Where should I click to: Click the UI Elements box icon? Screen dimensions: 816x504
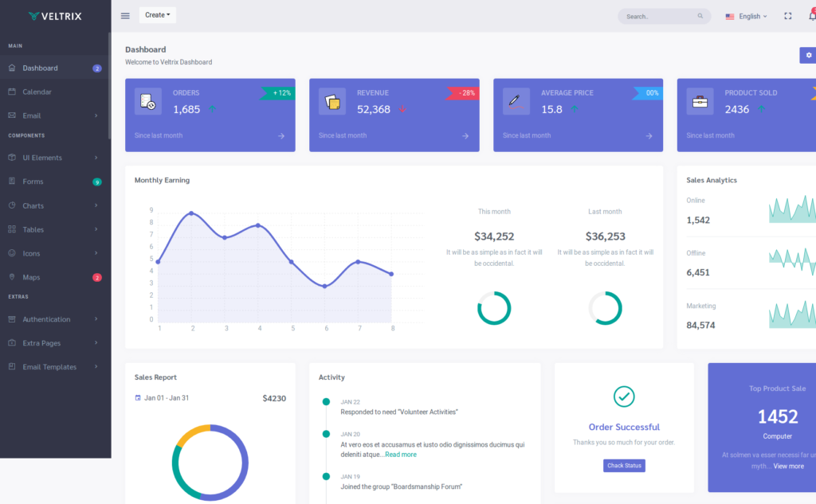[x=12, y=157]
